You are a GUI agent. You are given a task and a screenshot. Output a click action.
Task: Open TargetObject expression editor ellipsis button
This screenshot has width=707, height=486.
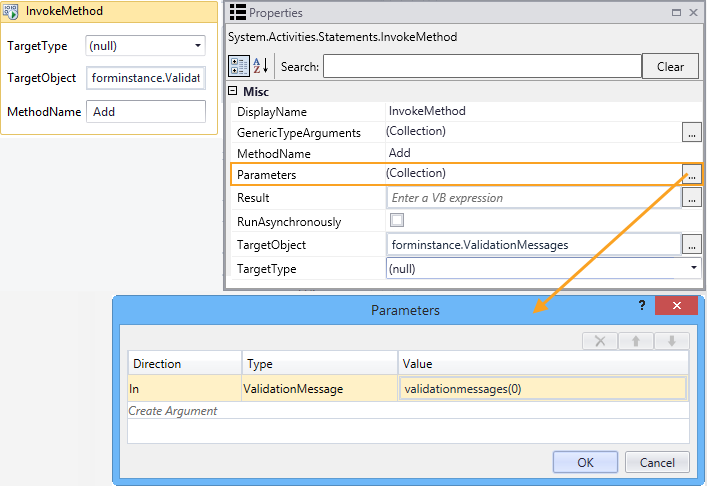[691, 244]
